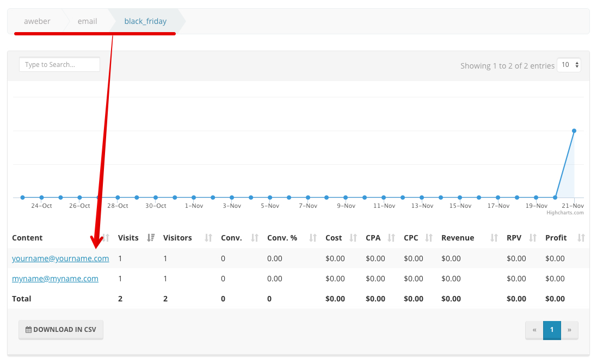Go to next page arrow
Viewport: 597px width, 364px height.
(x=569, y=330)
